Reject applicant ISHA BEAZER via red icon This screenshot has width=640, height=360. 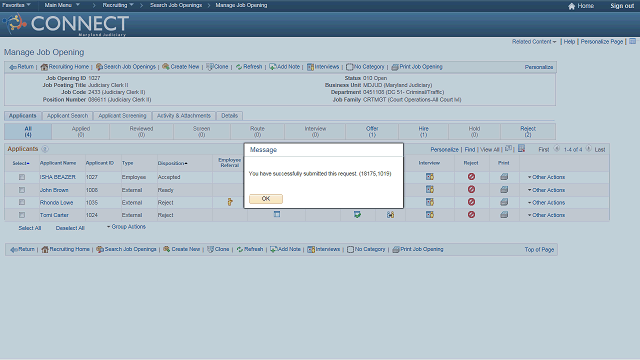[471, 177]
